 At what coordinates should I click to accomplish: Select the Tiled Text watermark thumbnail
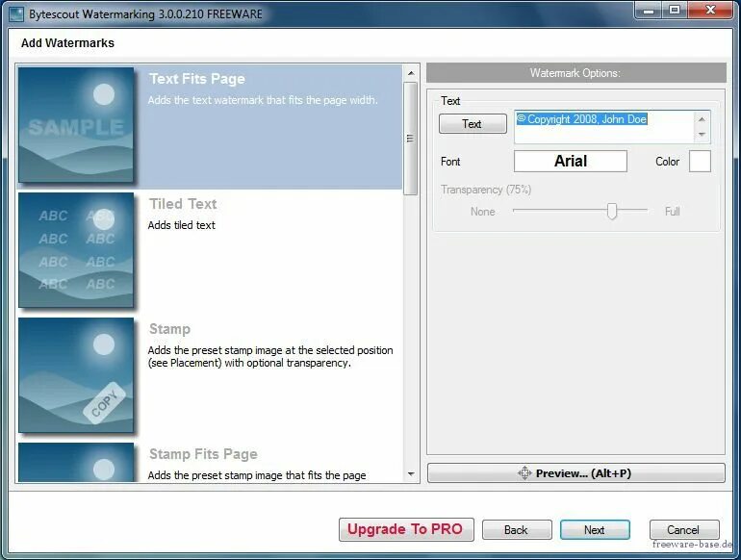(x=76, y=250)
